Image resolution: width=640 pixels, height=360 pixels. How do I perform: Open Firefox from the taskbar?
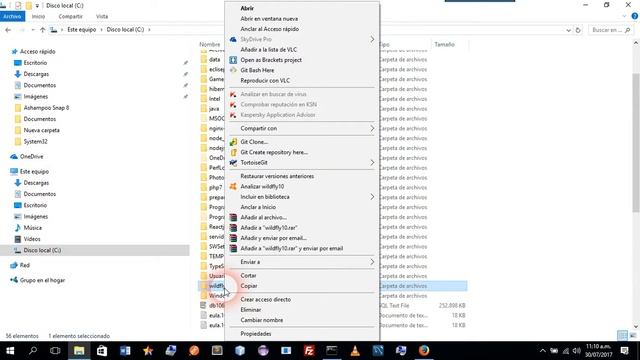[424, 351]
